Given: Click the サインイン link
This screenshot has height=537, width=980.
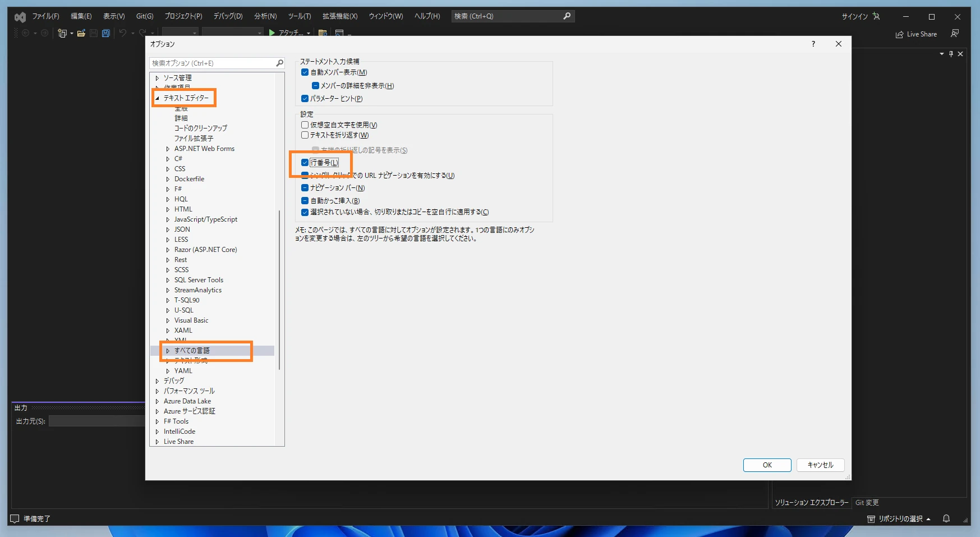Looking at the screenshot, I should (x=855, y=16).
